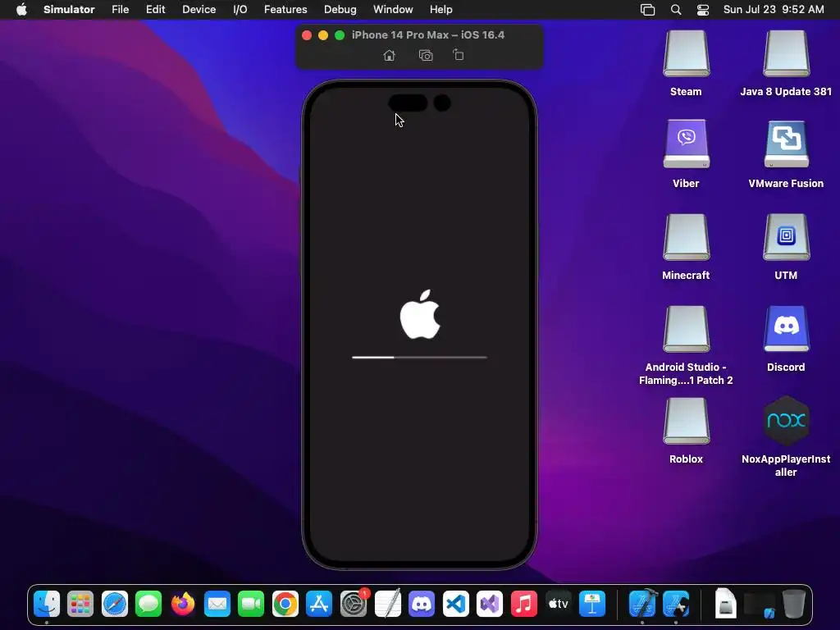This screenshot has height=630, width=840.
Task: Click the Discord volume on the desktop
Action: 786,329
